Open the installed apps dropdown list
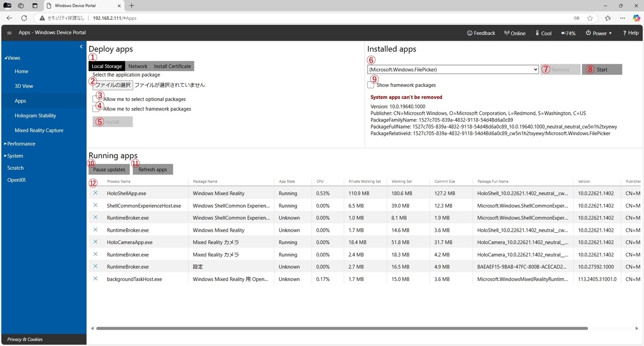The image size is (644, 346). click(x=453, y=69)
